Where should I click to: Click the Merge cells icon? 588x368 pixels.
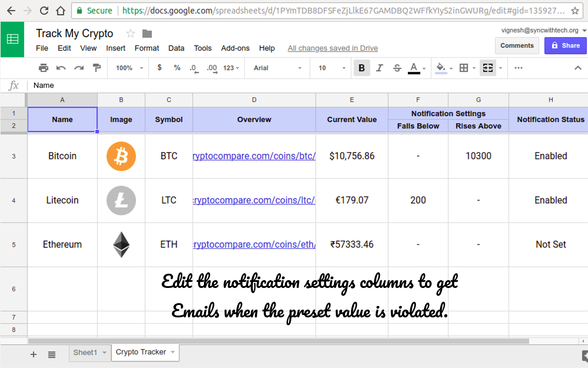click(488, 68)
